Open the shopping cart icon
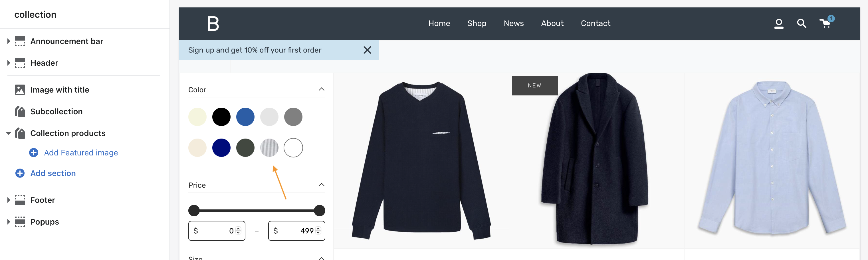Viewport: 868px width, 260px height. coord(825,23)
